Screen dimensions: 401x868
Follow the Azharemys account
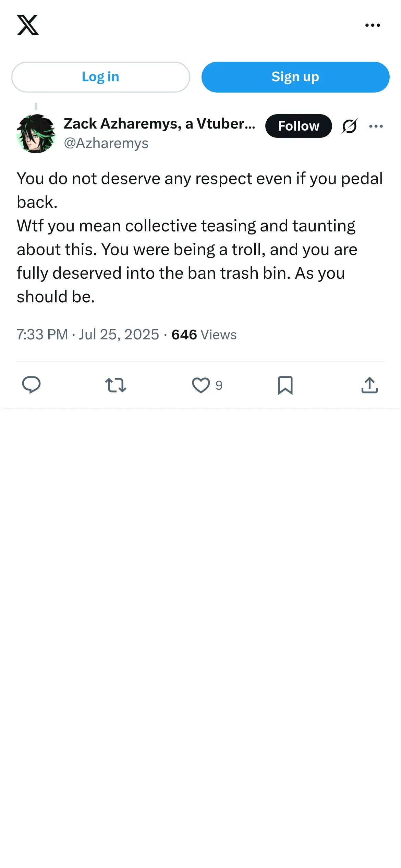pos(299,126)
